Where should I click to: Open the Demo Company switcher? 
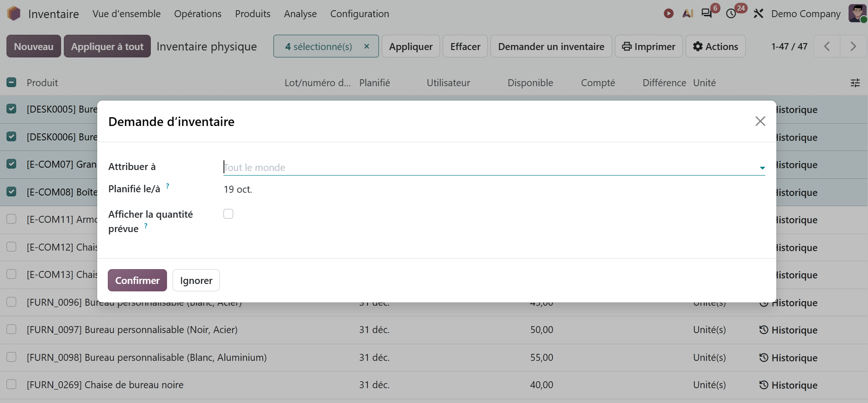tap(806, 14)
